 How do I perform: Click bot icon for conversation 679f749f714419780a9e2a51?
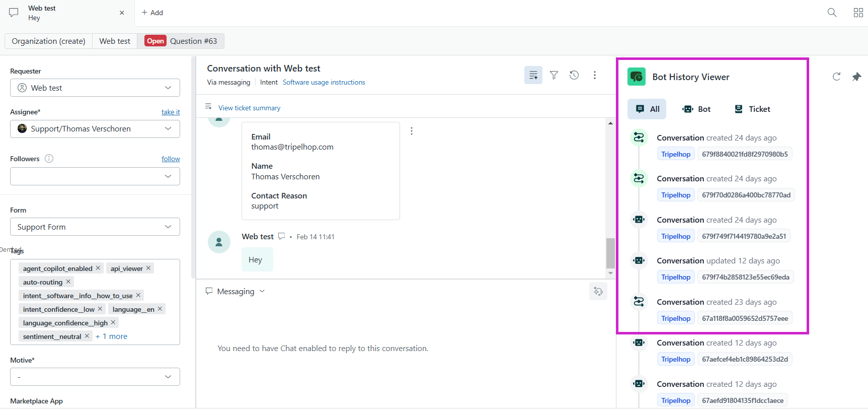639,220
